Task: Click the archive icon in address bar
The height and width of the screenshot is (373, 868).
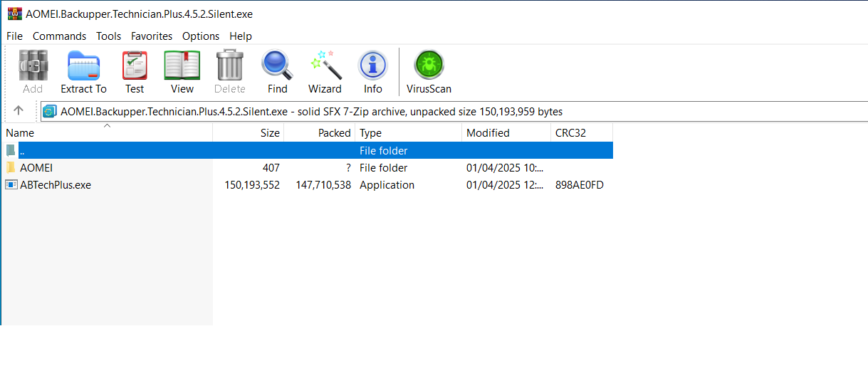Action: pyautogui.click(x=49, y=111)
